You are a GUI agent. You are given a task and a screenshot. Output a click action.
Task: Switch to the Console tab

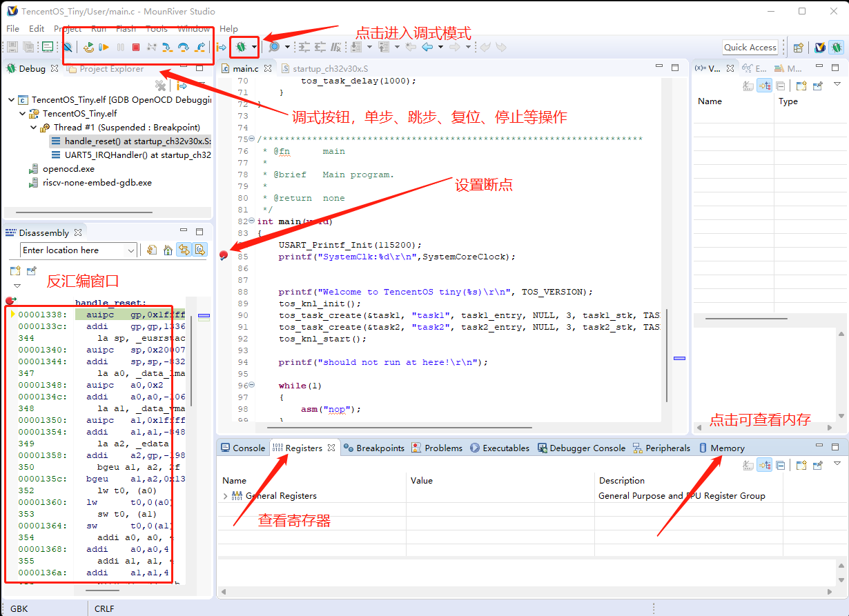[242, 448]
